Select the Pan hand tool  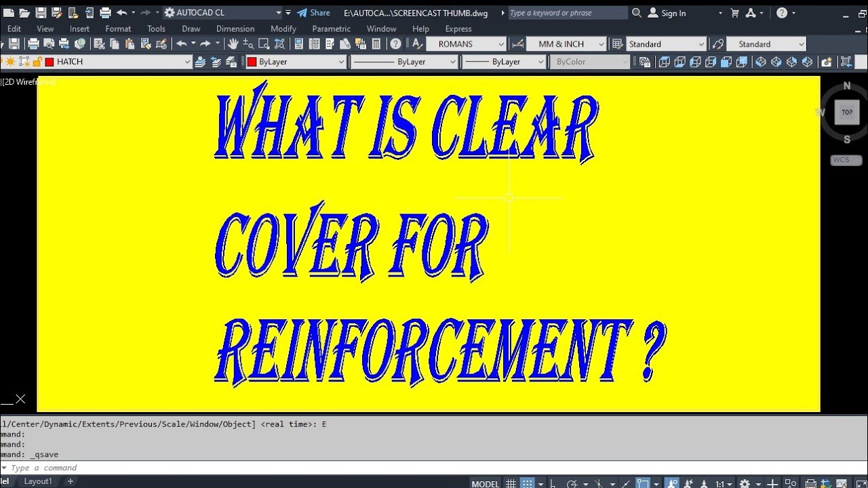coord(233,44)
